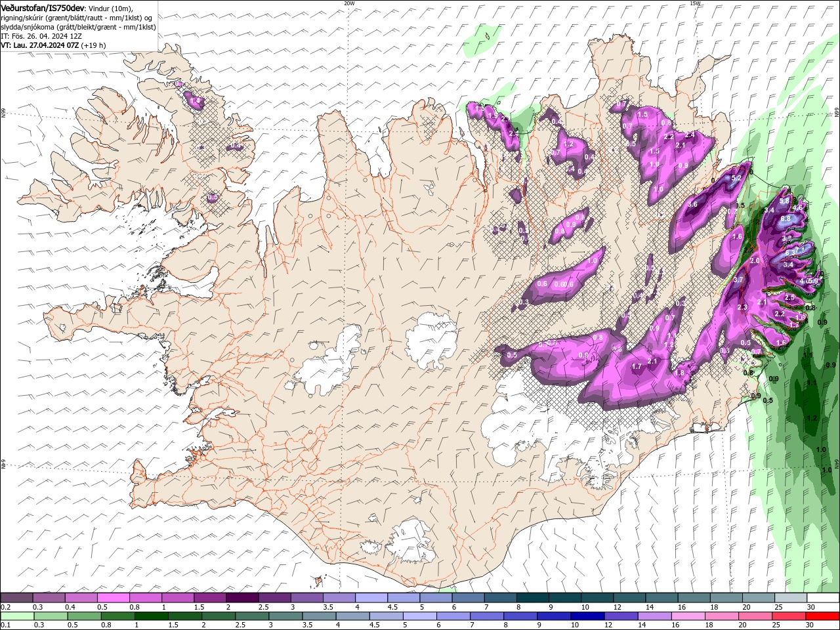Click the 15W longitude label

[695, 3]
